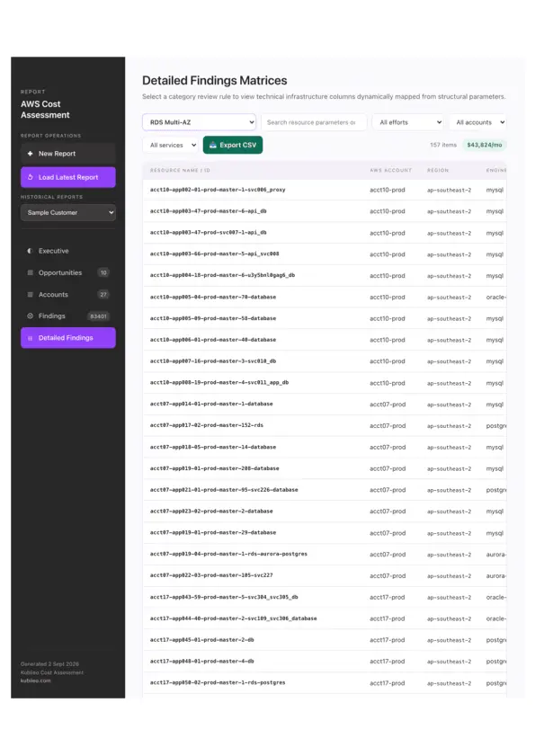This screenshot has width=535, height=756.
Task: Click the Opportunities list icon
Action: click(x=30, y=272)
